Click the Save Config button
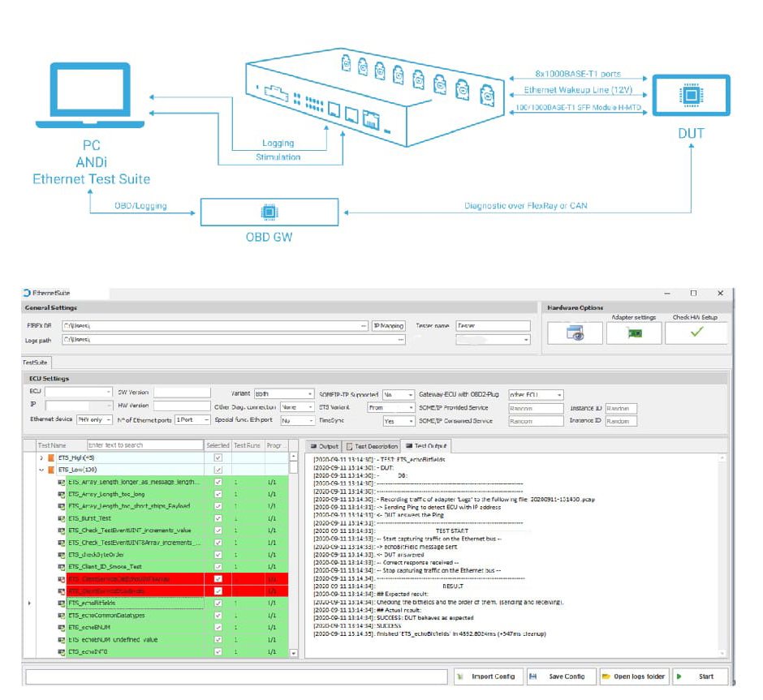 561,676
